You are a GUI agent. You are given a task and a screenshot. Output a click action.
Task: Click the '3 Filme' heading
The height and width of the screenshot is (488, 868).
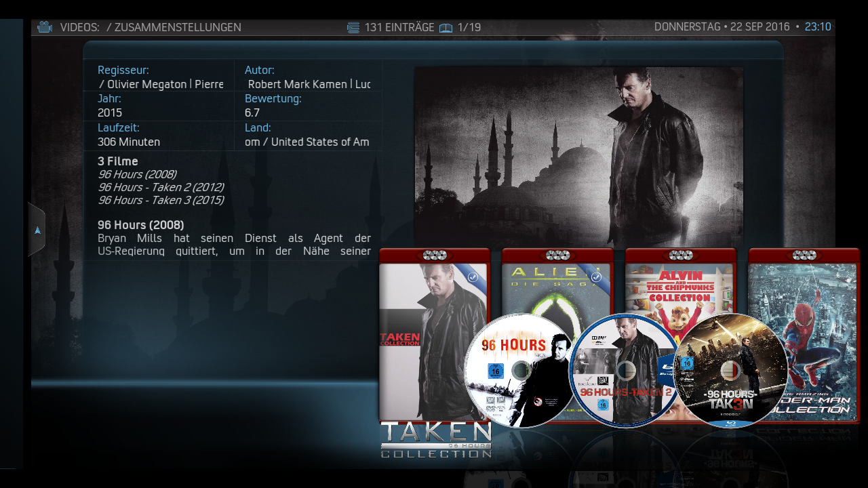click(x=118, y=161)
